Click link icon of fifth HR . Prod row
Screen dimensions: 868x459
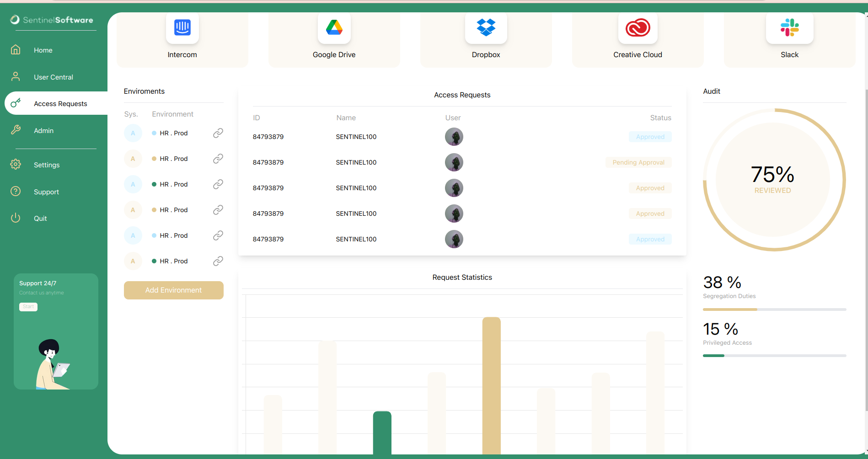pos(218,235)
